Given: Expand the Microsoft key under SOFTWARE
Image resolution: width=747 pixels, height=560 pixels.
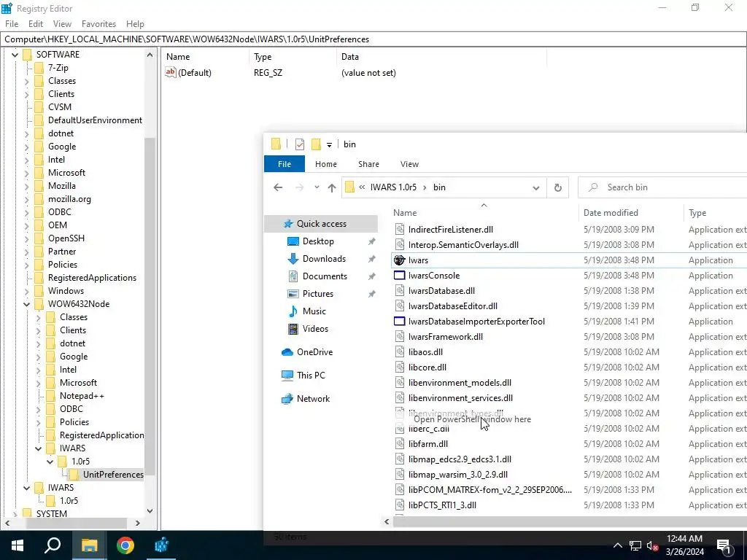Looking at the screenshot, I should pos(27,174).
